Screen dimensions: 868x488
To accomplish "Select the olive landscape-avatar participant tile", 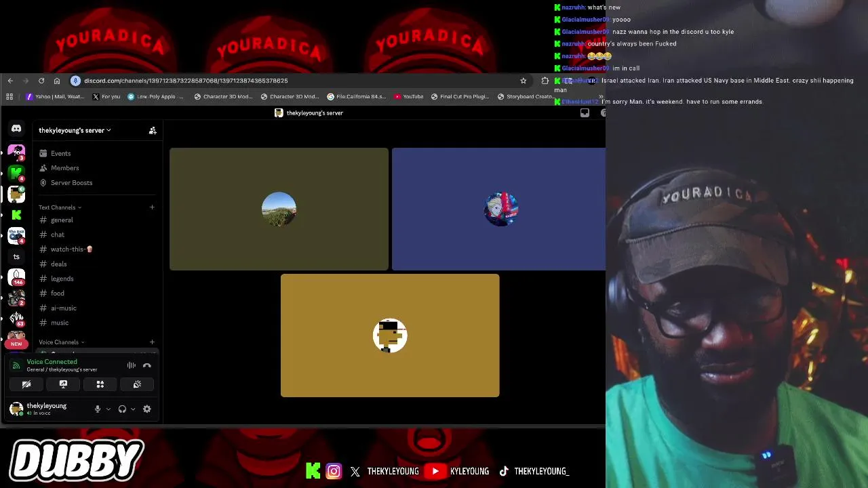I will click(x=279, y=209).
